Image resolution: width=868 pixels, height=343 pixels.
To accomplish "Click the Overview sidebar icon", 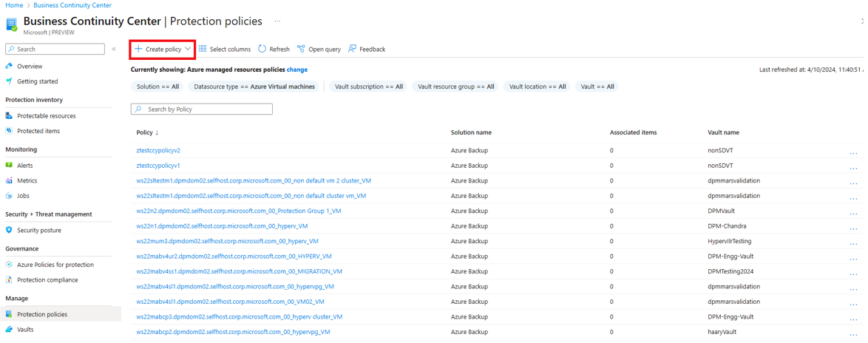I will pyautogui.click(x=9, y=67).
